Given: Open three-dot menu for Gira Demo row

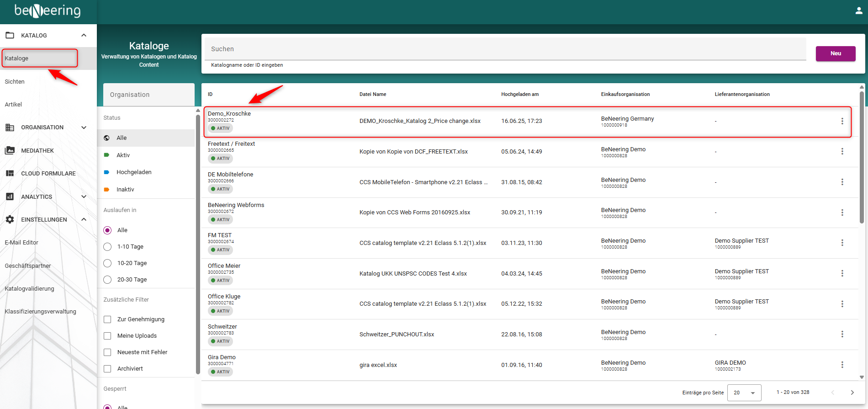Looking at the screenshot, I should click(x=842, y=365).
